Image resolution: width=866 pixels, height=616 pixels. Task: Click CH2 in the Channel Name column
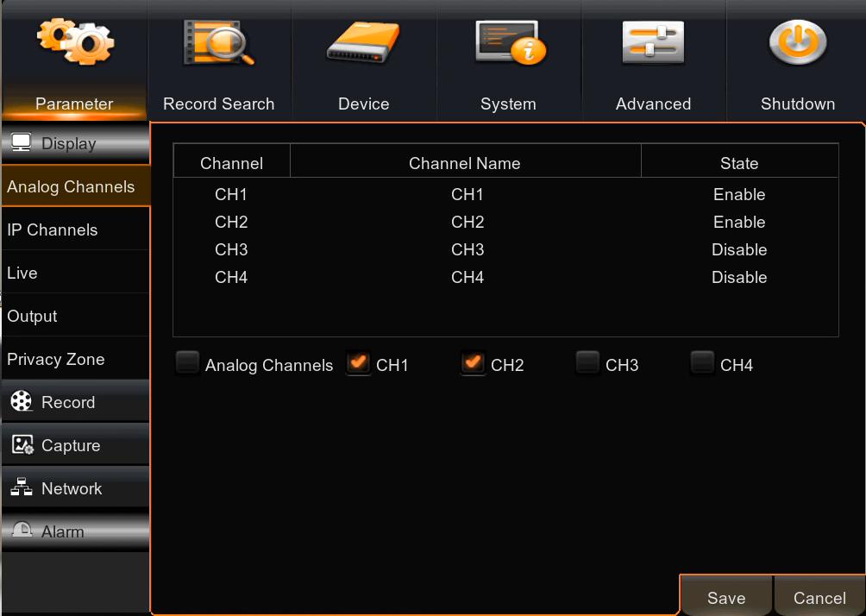[x=468, y=222]
